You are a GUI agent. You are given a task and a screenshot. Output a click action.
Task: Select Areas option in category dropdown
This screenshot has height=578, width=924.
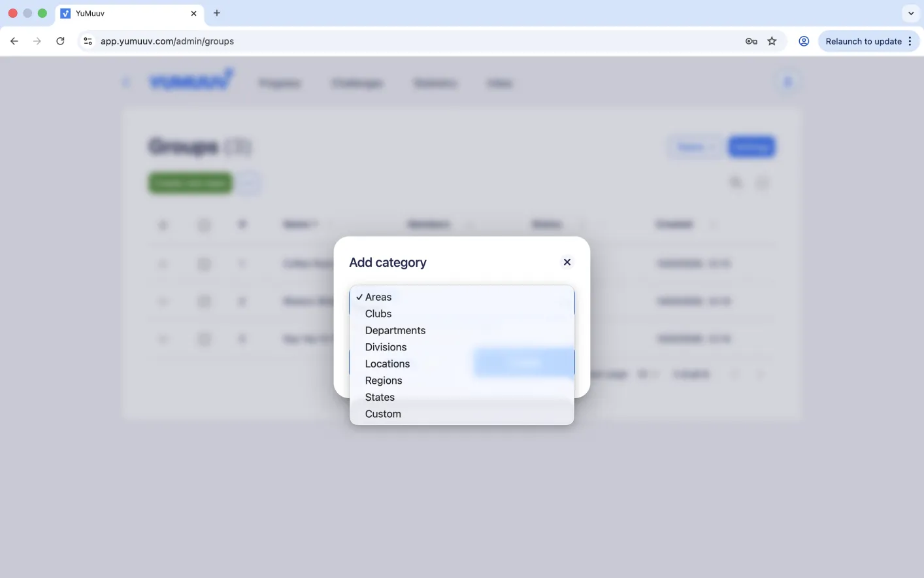pyautogui.click(x=461, y=297)
